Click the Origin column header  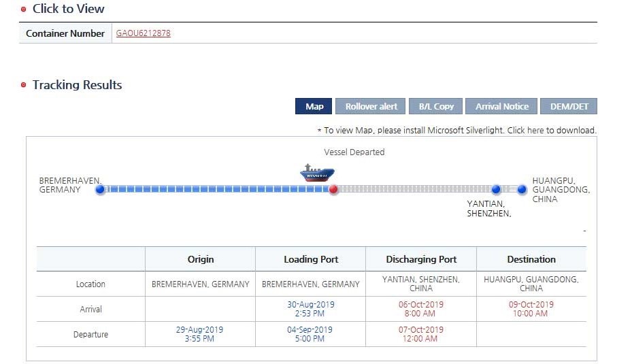click(x=201, y=259)
